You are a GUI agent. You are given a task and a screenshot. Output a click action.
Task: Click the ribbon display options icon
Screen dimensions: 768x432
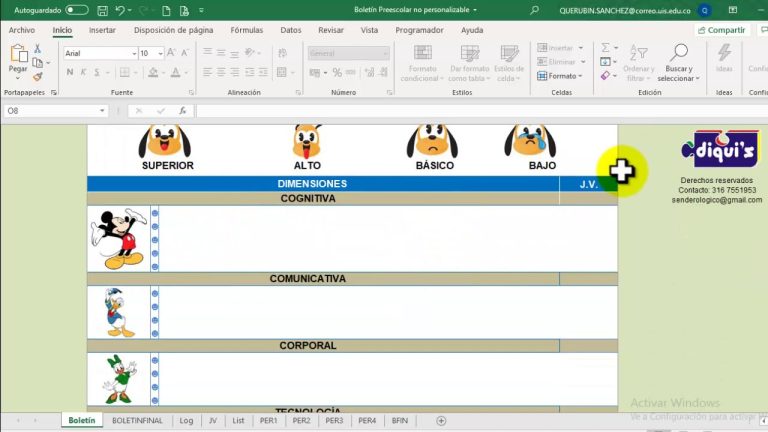click(x=733, y=10)
